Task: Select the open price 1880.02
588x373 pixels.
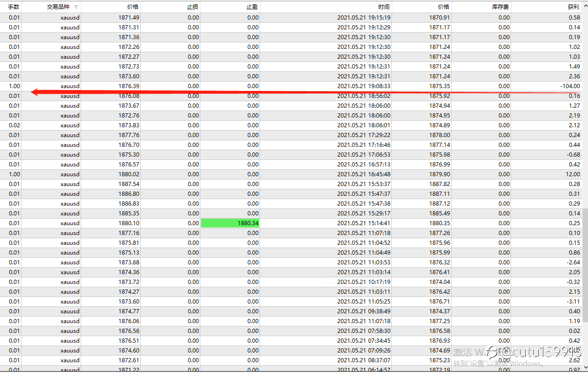Action: click(x=129, y=174)
